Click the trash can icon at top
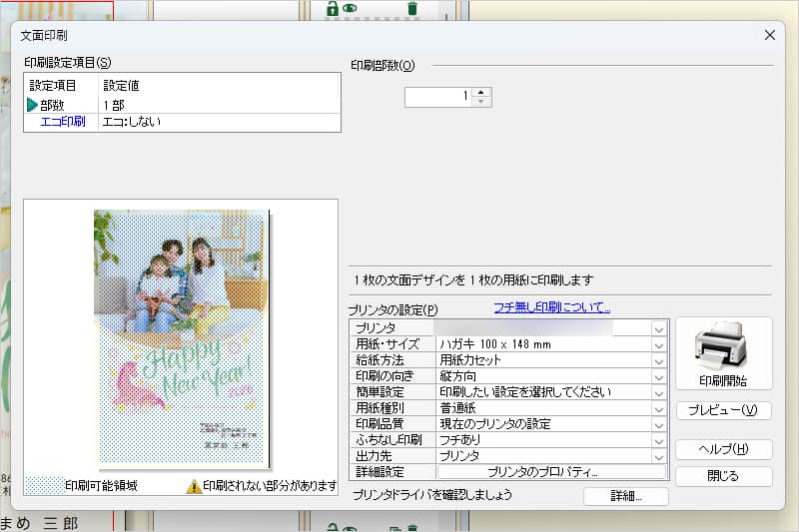Screen dimensions: 799x532 (412, 9)
